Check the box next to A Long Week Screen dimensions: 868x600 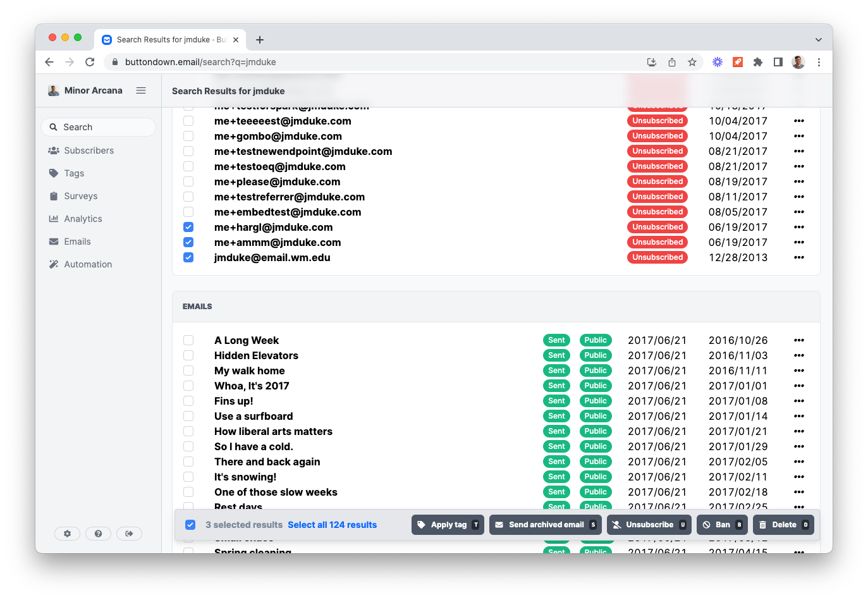(x=188, y=340)
